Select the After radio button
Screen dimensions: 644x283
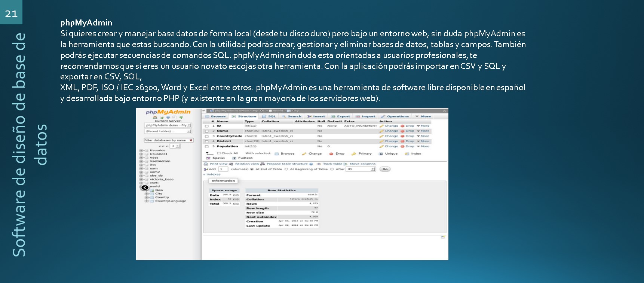[x=332, y=169]
